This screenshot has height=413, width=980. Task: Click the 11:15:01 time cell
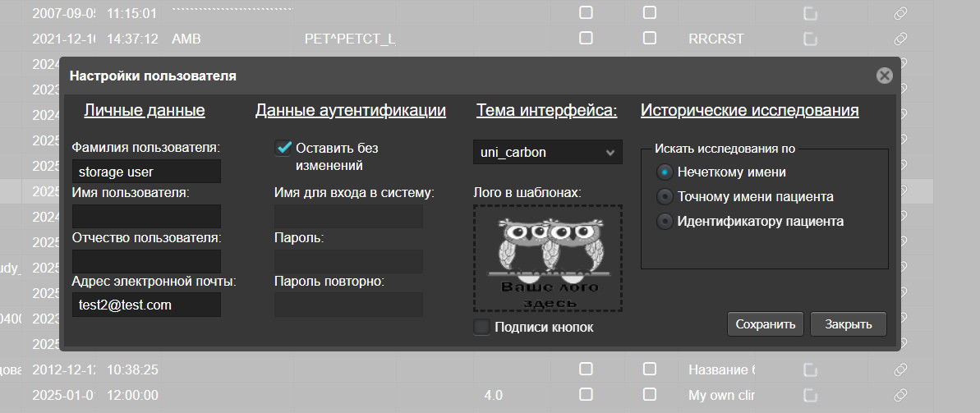(132, 13)
